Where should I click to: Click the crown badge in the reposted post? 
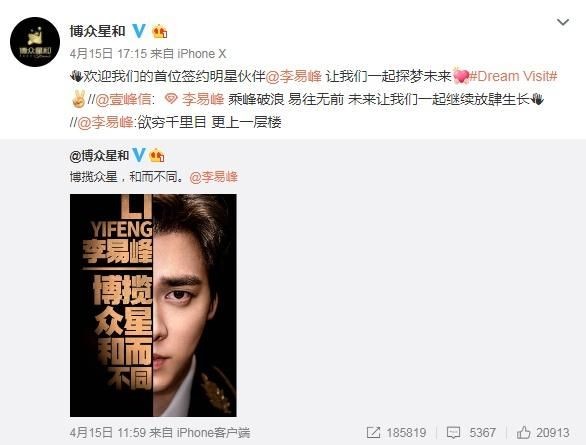click(x=157, y=155)
